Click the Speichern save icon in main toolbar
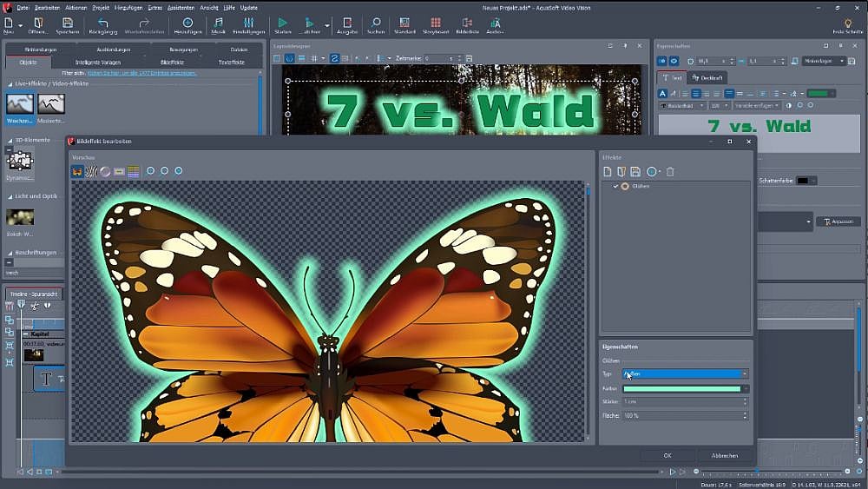The width and height of the screenshot is (868, 489). coord(67,23)
